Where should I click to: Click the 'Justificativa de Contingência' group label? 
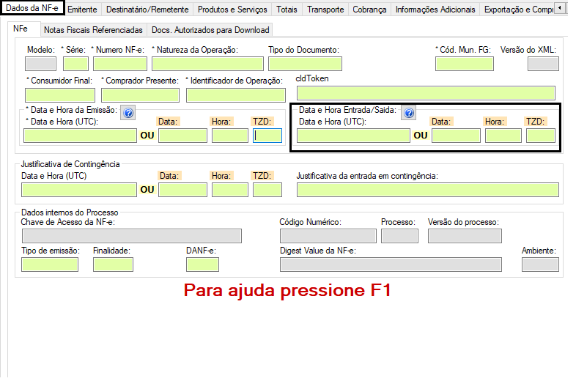70,164
